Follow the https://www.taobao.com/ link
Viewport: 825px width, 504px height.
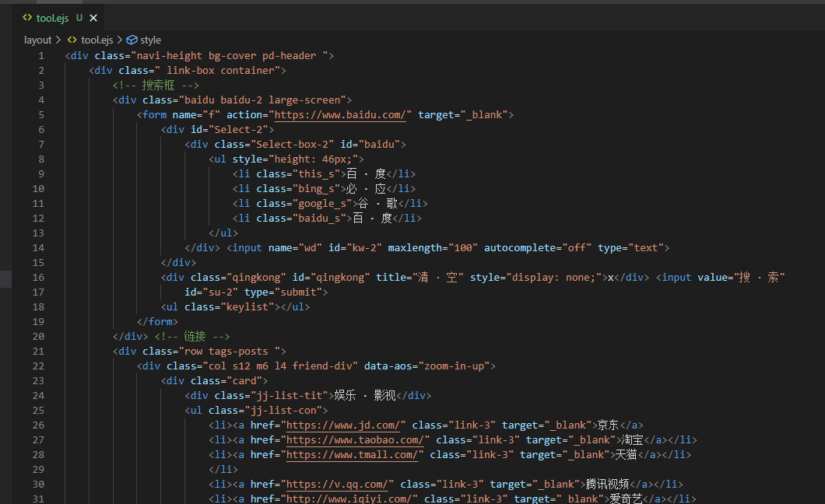[x=355, y=440]
